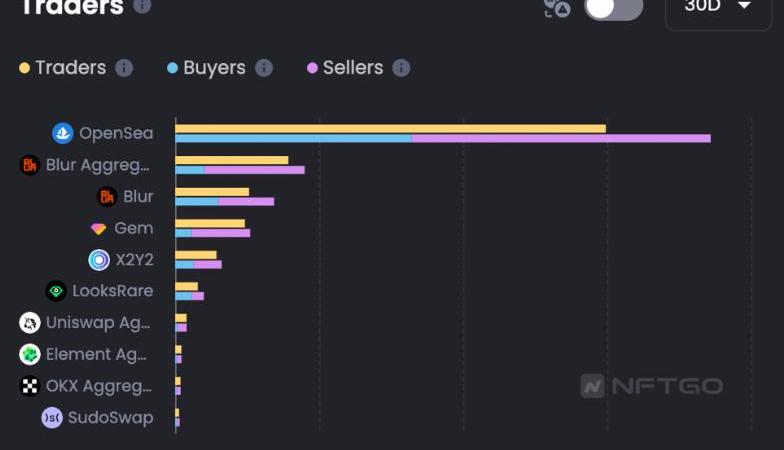This screenshot has height=450, width=784.
Task: Toggle the Sellers series in legend
Action: point(345,68)
